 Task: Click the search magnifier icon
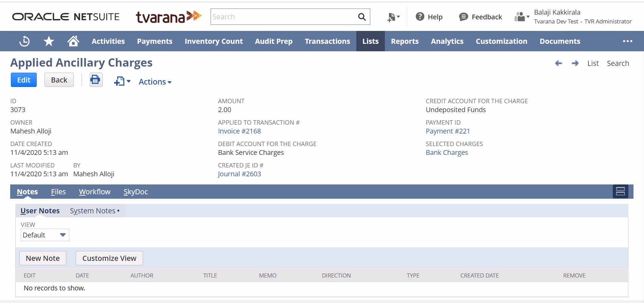[x=362, y=17]
